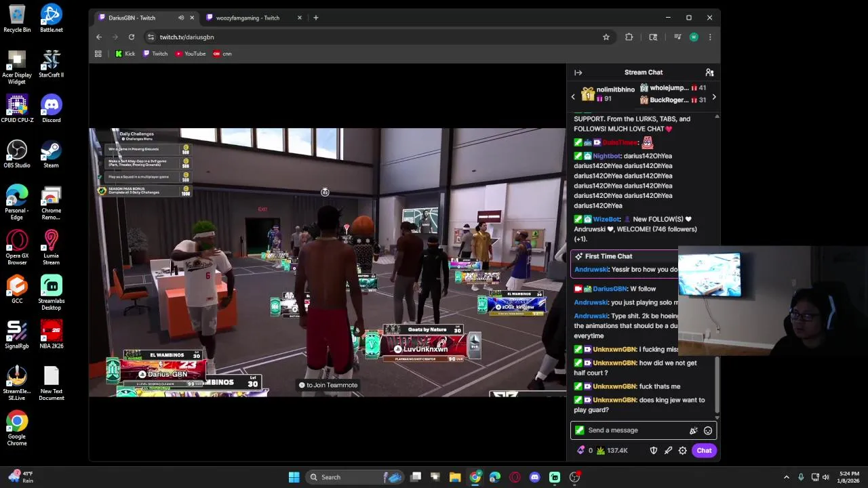This screenshot has width=868, height=488.
Task: Close the woozyfamgaming tab
Action: tap(300, 18)
